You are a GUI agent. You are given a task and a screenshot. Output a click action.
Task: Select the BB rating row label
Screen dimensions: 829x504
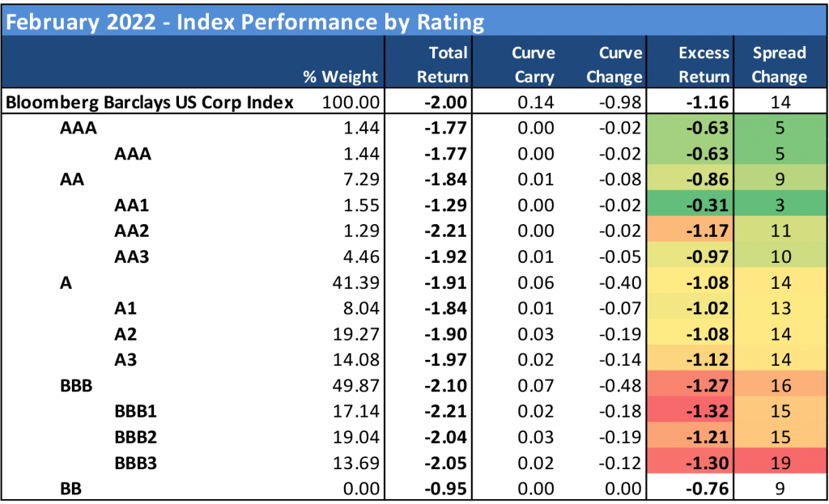coord(70,489)
